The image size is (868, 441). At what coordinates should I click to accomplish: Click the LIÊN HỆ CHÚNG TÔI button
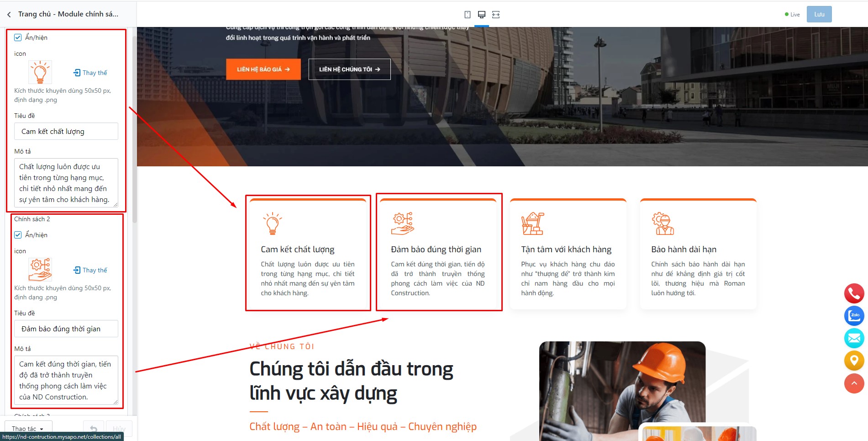click(350, 69)
